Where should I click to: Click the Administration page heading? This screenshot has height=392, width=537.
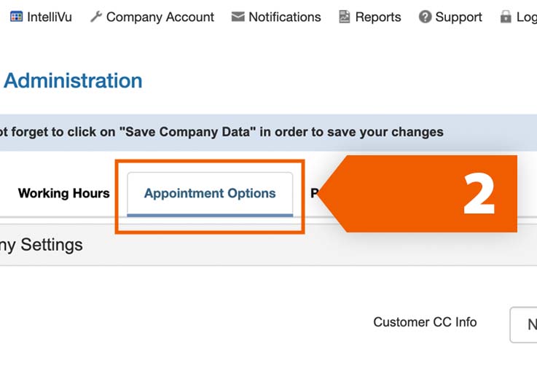[73, 81]
